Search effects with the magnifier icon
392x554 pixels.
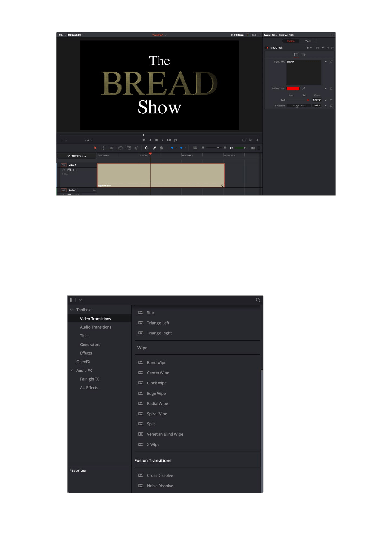pos(258,300)
